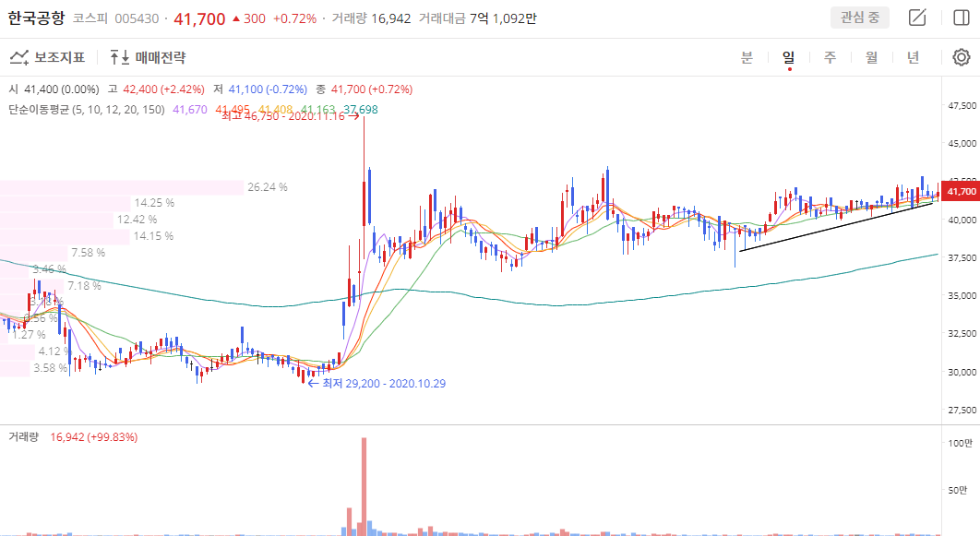Click the 고 42,400 (+2.42%) high value

(156, 89)
